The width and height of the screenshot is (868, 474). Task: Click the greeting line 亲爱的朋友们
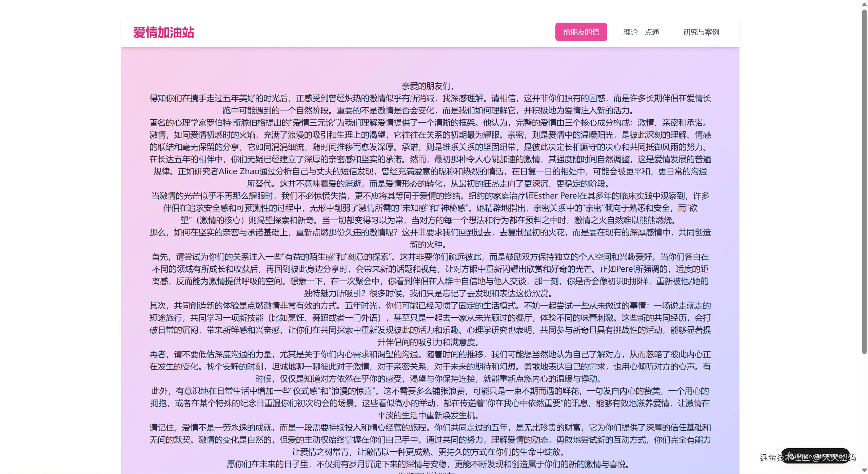pos(427,86)
